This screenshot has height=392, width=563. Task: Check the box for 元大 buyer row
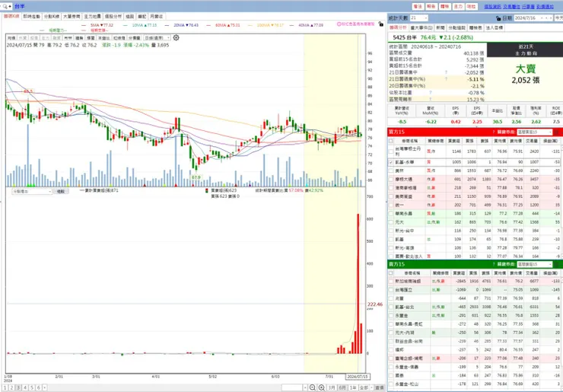[390, 222]
